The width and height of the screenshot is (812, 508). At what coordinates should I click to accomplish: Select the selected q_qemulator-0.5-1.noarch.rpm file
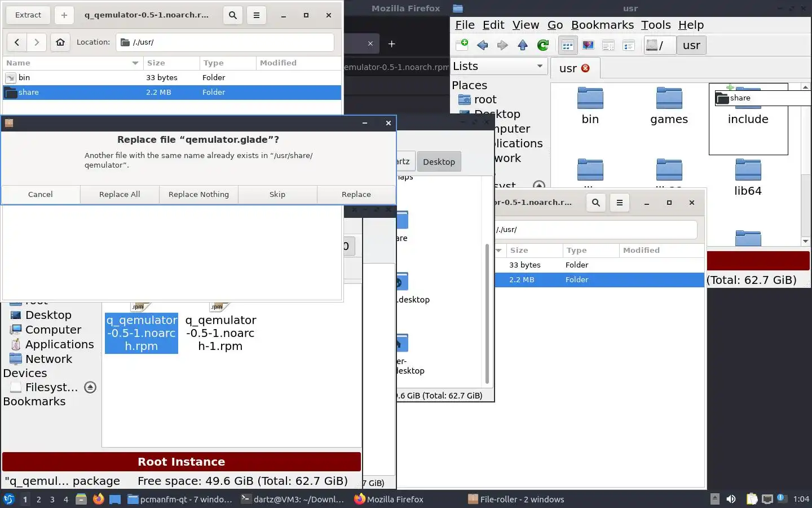(x=142, y=333)
